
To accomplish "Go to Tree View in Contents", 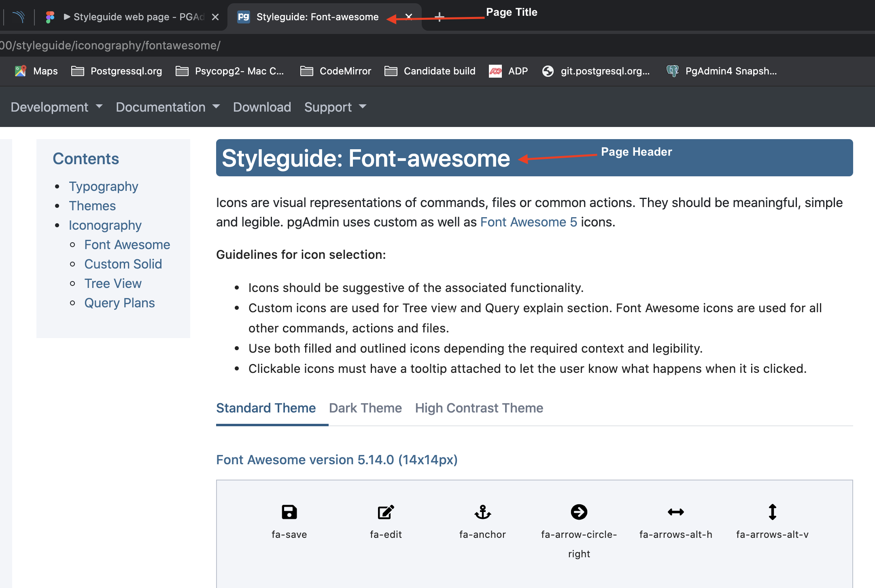I will click(x=113, y=283).
